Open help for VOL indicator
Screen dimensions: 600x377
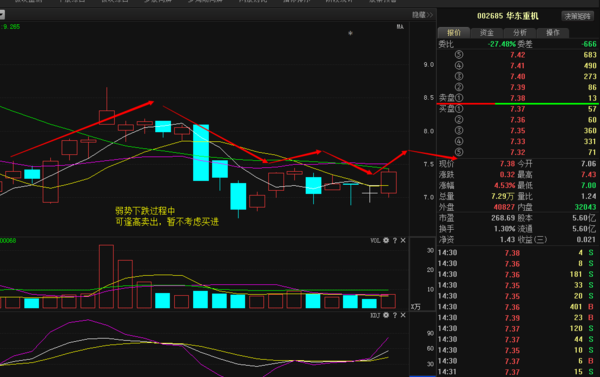pos(395,240)
